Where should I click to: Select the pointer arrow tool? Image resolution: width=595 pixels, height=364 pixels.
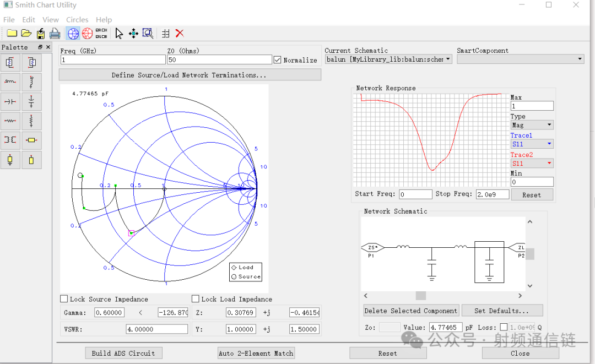pyautogui.click(x=119, y=34)
